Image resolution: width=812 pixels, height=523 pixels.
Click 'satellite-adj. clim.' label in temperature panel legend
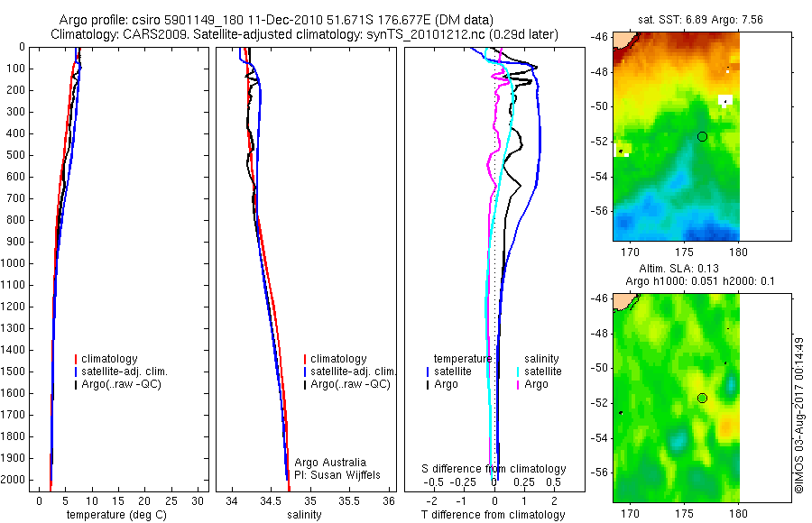(x=125, y=372)
